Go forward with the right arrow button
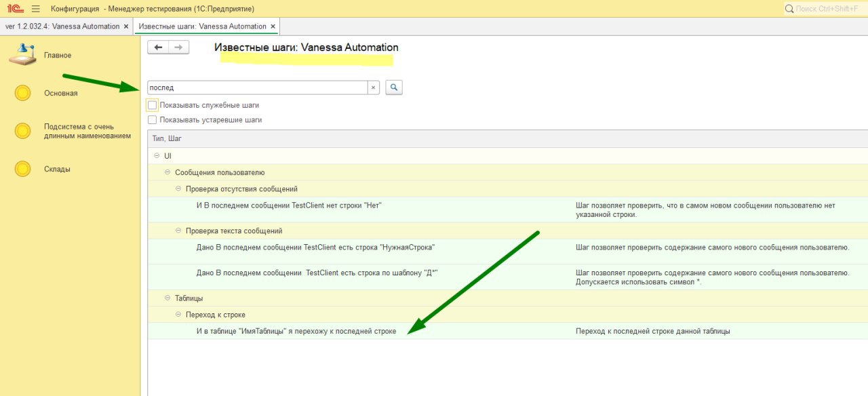Image resolution: width=868 pixels, height=396 pixels. tap(178, 47)
